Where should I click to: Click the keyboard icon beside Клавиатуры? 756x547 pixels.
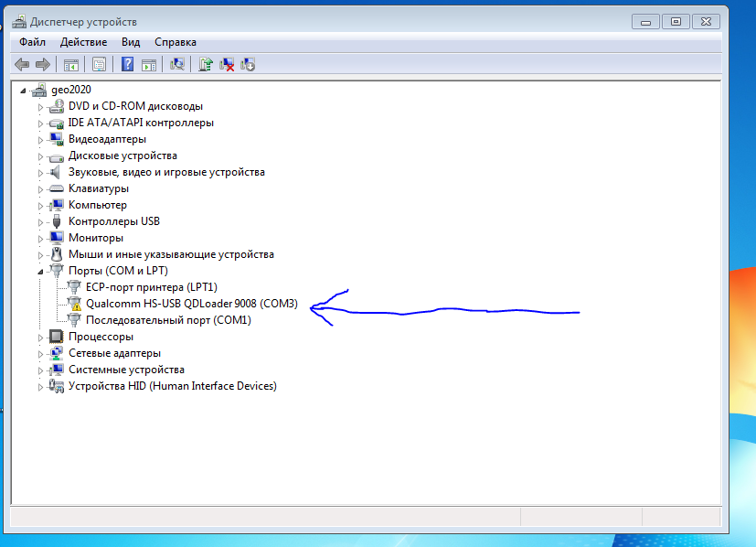(57, 188)
